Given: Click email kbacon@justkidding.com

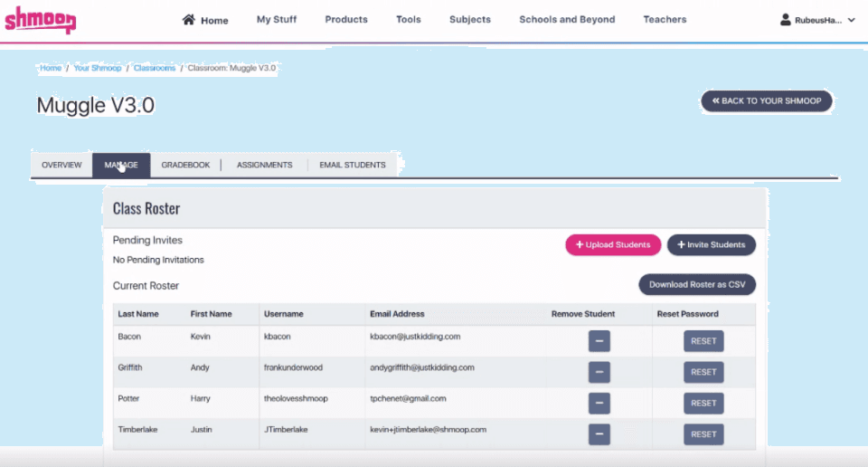Looking at the screenshot, I should pos(415,337).
